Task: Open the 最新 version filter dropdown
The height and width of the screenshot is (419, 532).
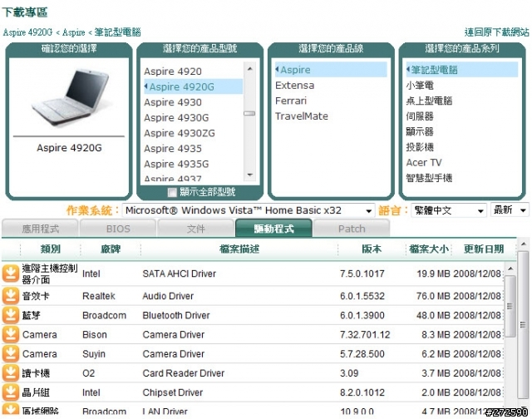Action: [x=510, y=210]
